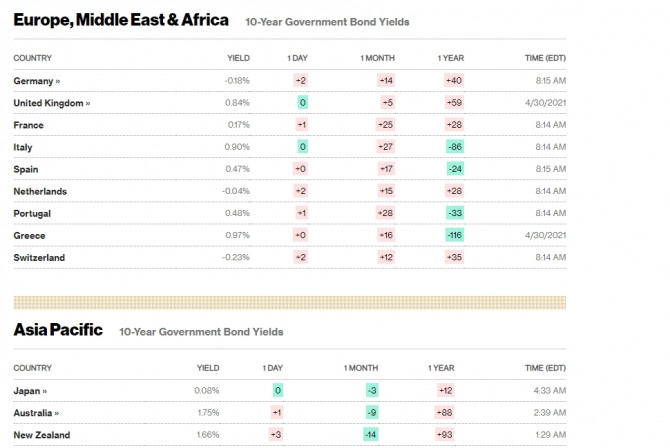The width and height of the screenshot is (670, 448).
Task: Open the Australia country link
Action: pos(36,412)
